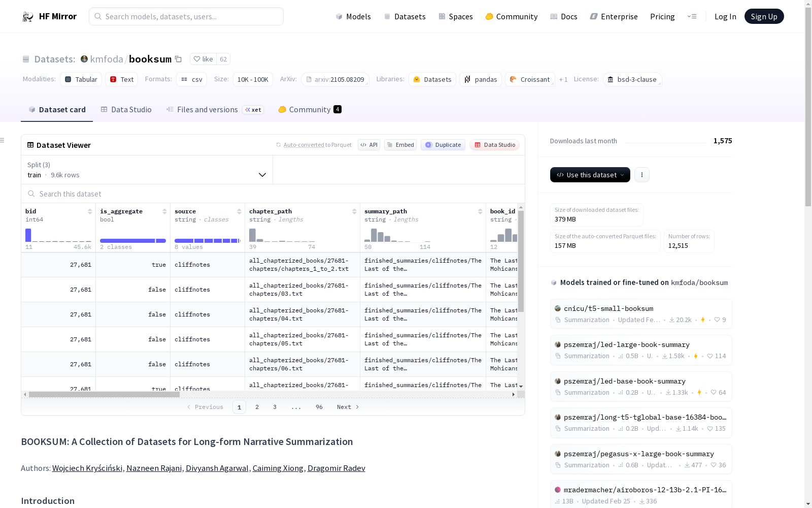Image resolution: width=812 pixels, height=508 pixels.
Task: Go to Models in the top navigation
Action: tap(353, 16)
